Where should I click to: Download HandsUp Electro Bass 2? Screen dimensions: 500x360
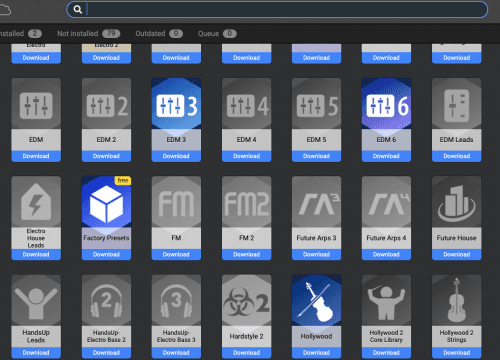[x=106, y=353]
